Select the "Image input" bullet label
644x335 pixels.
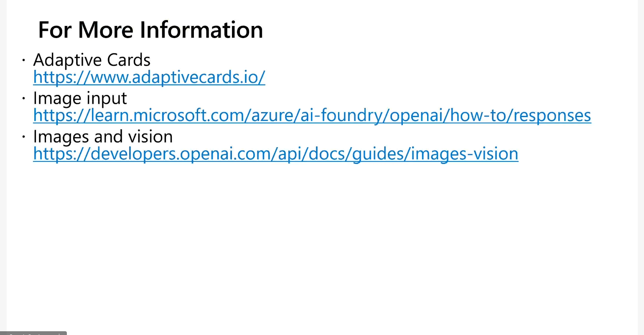pyautogui.click(x=80, y=99)
